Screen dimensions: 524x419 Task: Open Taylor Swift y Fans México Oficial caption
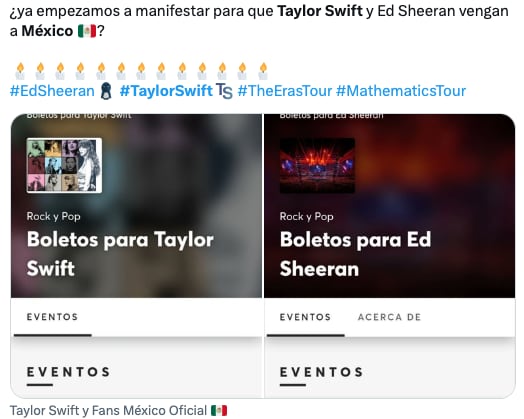click(x=108, y=410)
